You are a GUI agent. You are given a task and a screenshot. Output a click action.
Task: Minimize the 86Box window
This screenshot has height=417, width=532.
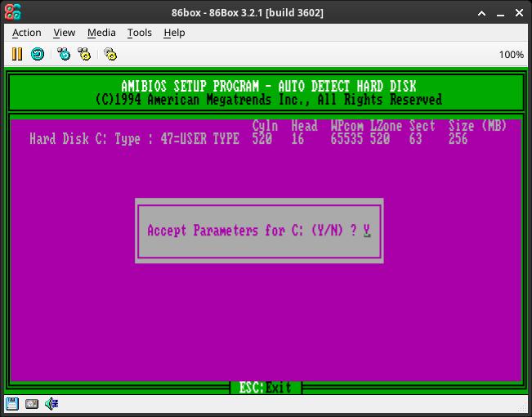[500, 13]
